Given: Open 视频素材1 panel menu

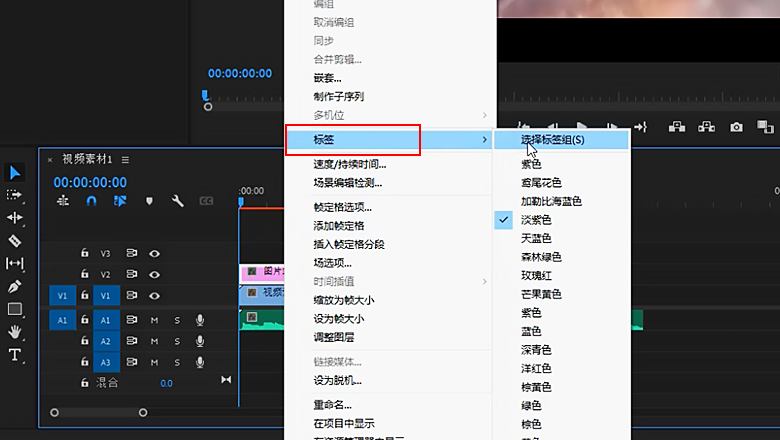Looking at the screenshot, I should tap(126, 159).
